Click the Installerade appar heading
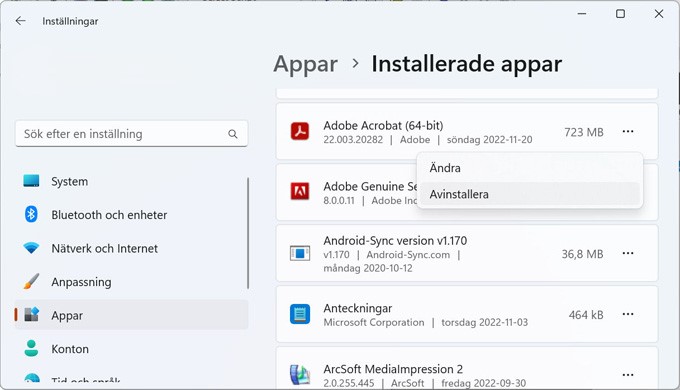680x390 pixels. 467,64
